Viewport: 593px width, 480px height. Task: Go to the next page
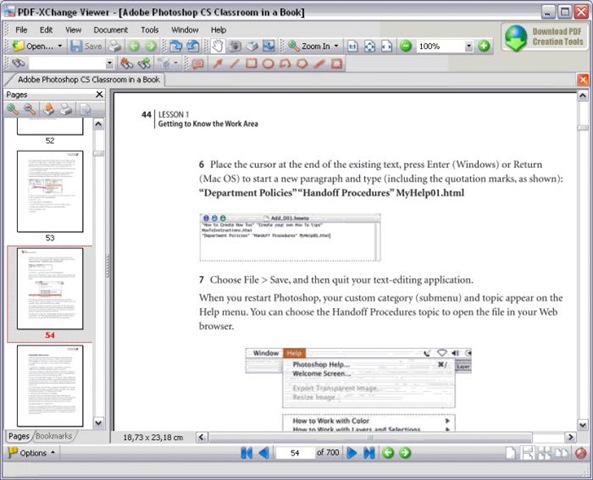click(x=352, y=453)
